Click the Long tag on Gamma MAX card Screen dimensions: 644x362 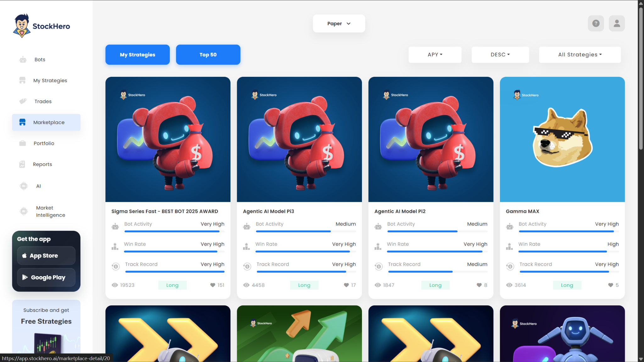click(x=567, y=285)
